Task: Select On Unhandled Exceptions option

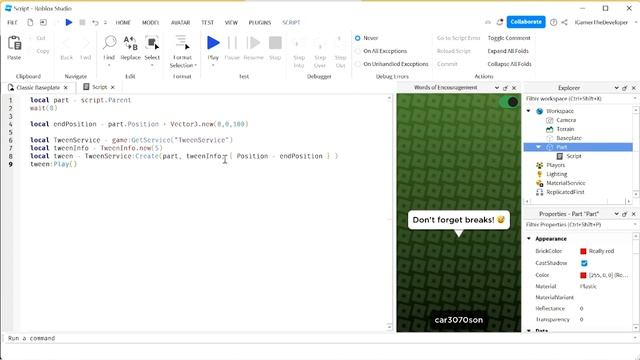Action: pyautogui.click(x=358, y=64)
